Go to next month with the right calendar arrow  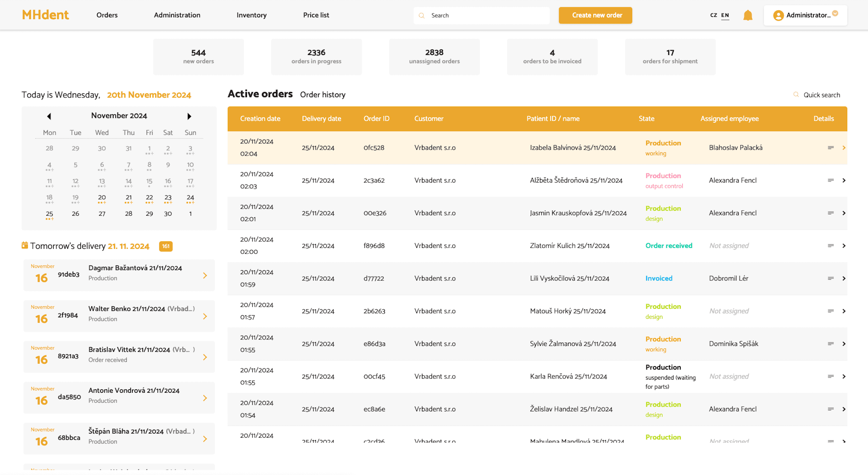[189, 116]
